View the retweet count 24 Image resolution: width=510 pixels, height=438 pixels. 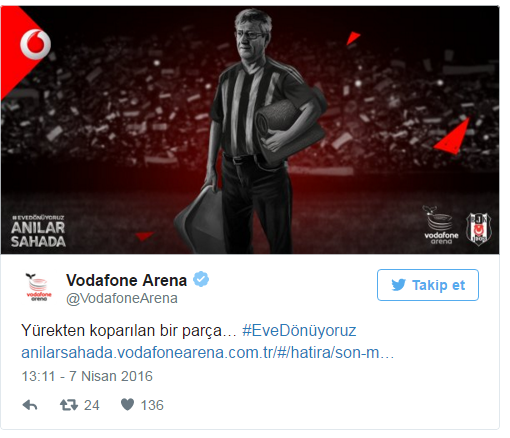pos(92,405)
